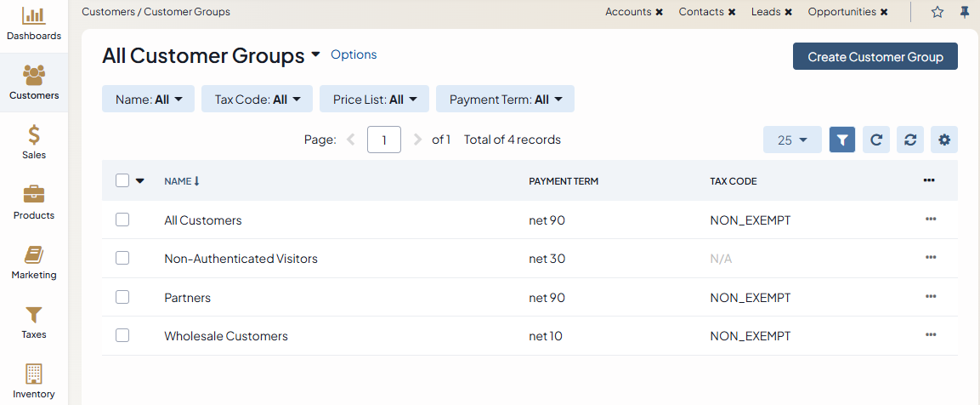Screen dimensions: 980x405
Task: Open the Products briefcase icon
Action: pyautogui.click(x=34, y=195)
